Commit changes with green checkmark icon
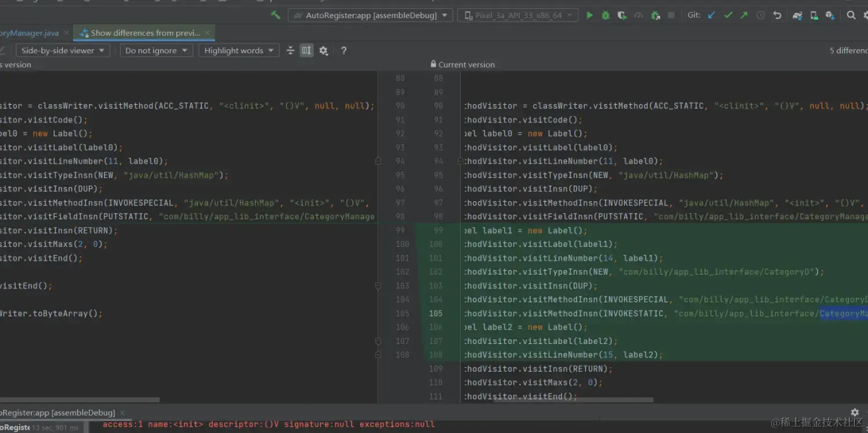This screenshot has width=868, height=433. tap(728, 15)
